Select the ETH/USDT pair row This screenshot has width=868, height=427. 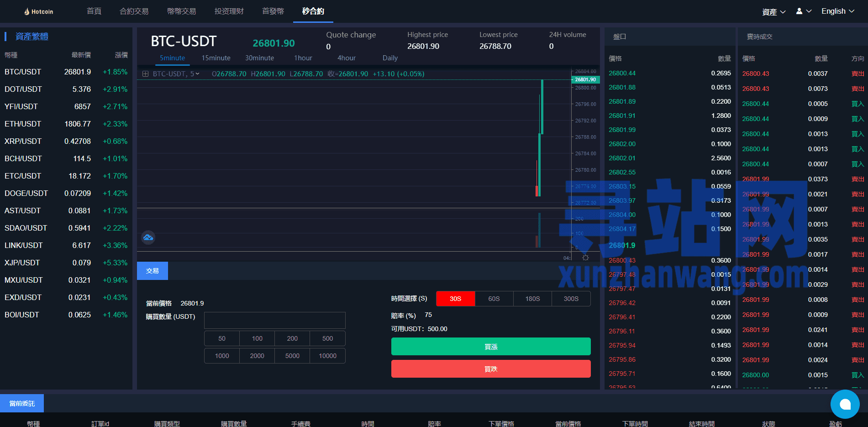coord(66,124)
